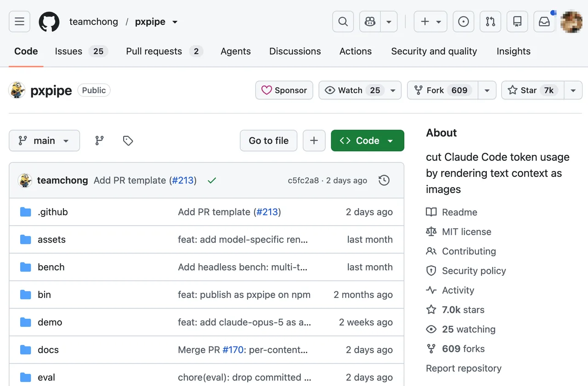Click Report repository

(464, 369)
